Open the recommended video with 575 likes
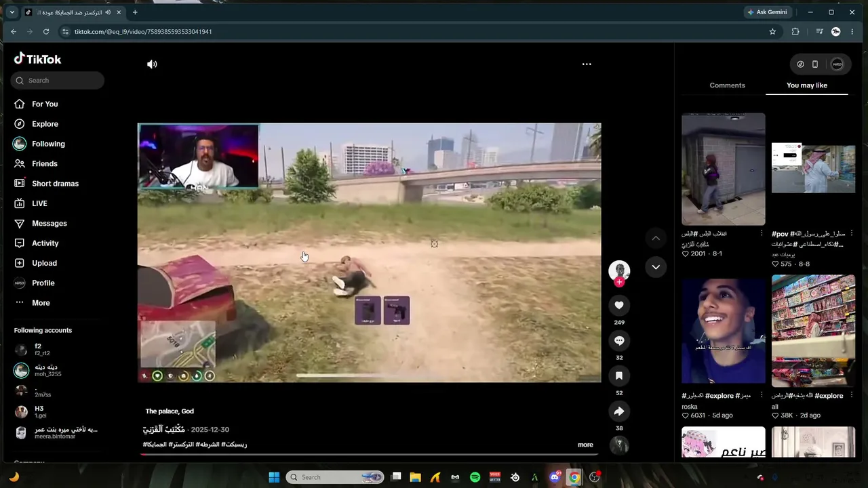Screen dimensions: 868x488 [x=813, y=169]
